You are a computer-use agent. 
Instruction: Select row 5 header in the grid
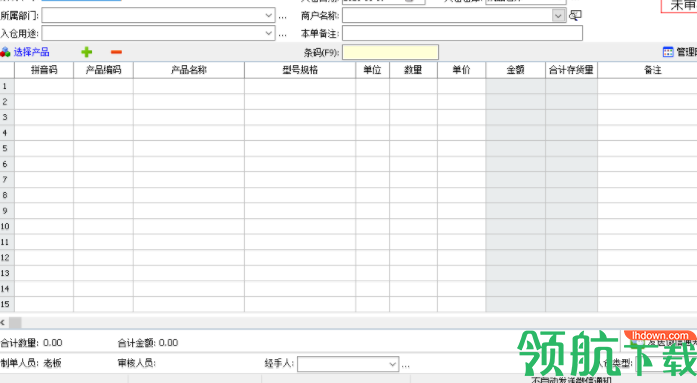point(7,148)
